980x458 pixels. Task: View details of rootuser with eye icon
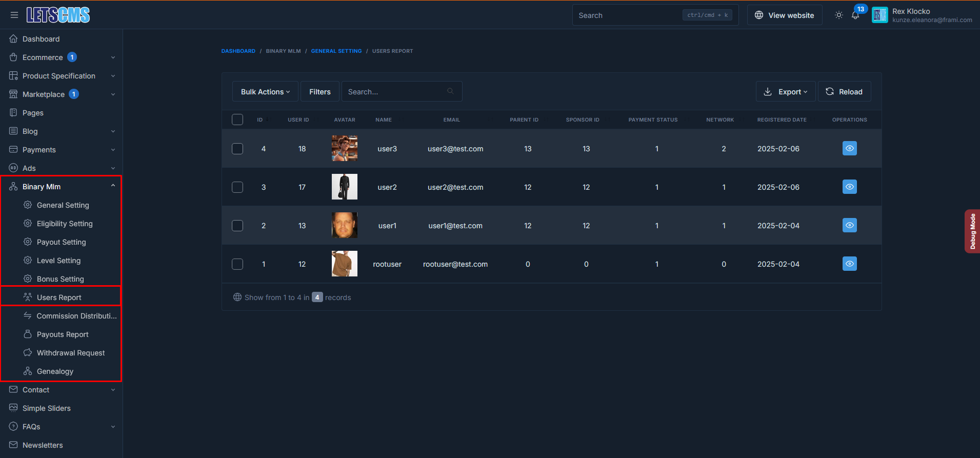pyautogui.click(x=849, y=264)
